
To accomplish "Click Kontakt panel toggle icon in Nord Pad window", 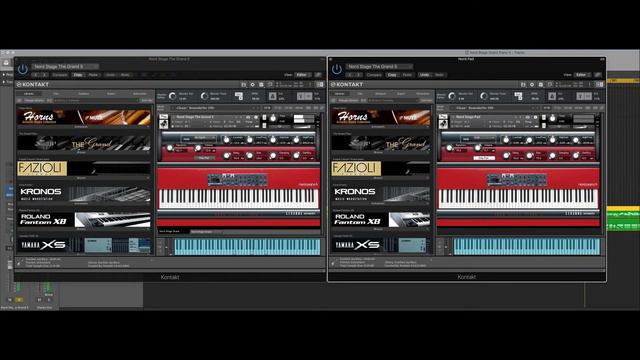I will pyautogui.click(x=600, y=84).
